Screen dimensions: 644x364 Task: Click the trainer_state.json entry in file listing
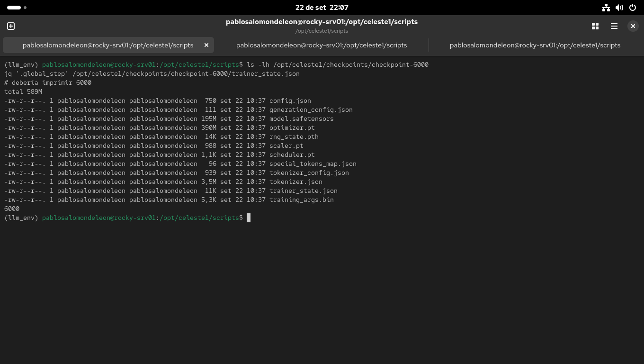click(x=303, y=191)
